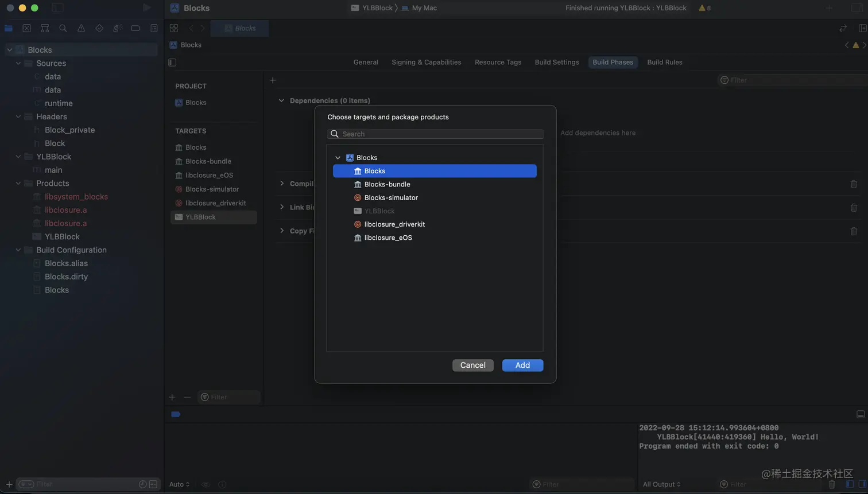Open the Issue navigator triangle icon

coord(81,28)
